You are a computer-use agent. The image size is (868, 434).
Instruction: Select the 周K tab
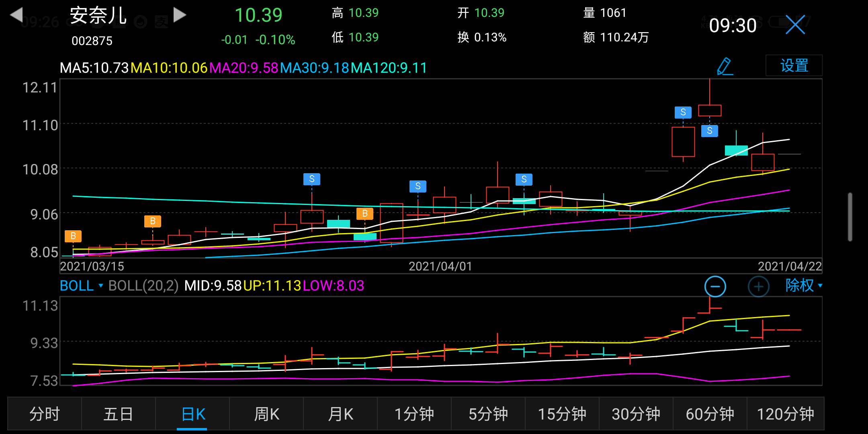coord(266,414)
